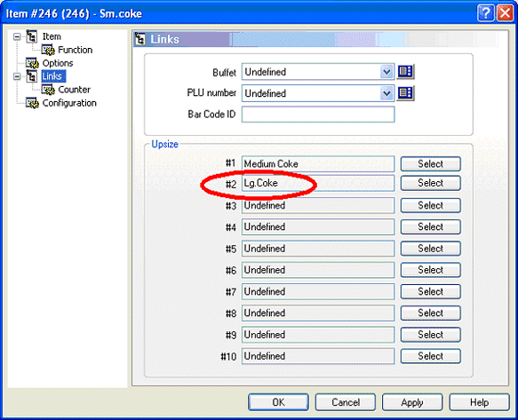Viewport: 518px width, 420px height.
Task: Select the Configuration tree label
Action: (69, 103)
